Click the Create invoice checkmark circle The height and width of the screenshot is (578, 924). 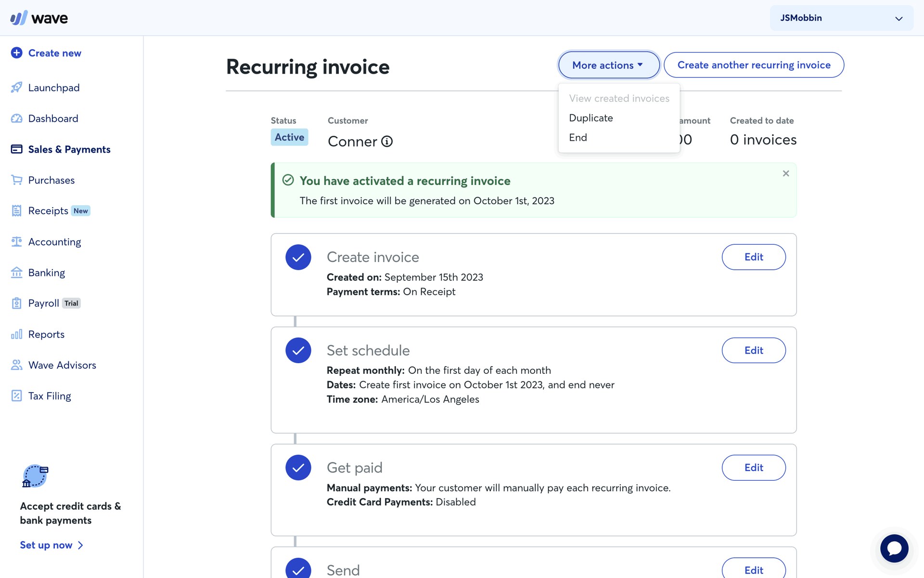click(298, 257)
